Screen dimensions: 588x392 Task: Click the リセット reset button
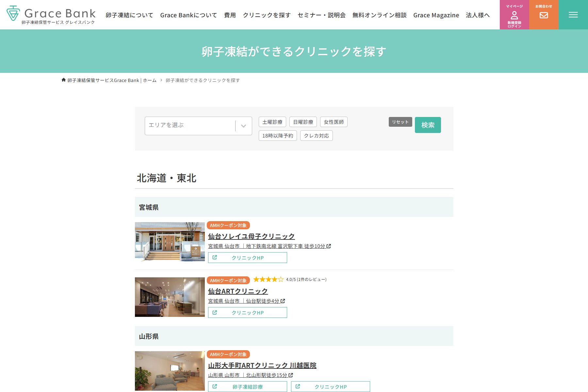pos(400,122)
